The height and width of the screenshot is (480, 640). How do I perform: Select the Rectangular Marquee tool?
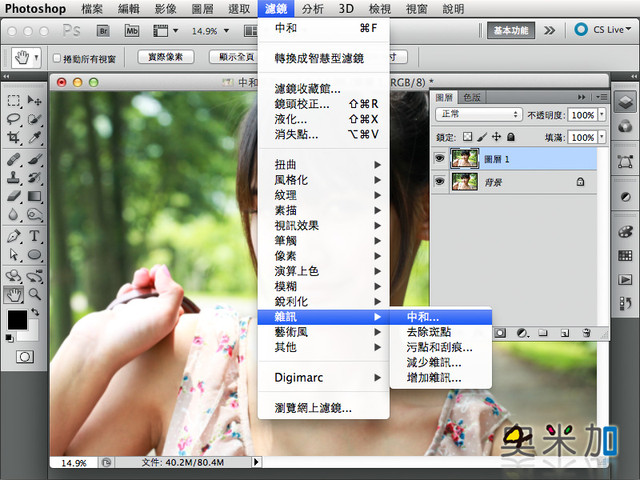pos(13,100)
